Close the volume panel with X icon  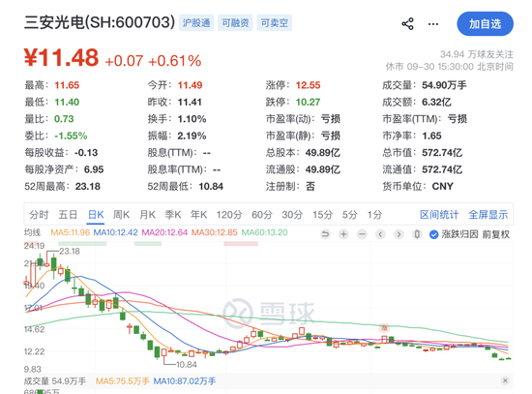coord(505,380)
